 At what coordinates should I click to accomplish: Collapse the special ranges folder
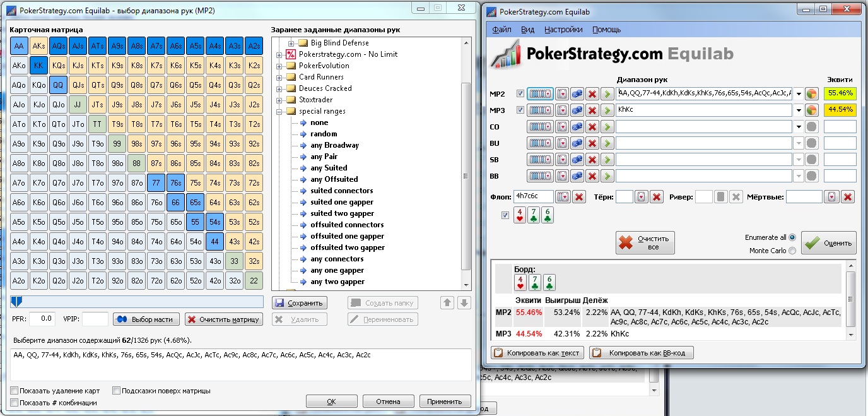point(279,111)
